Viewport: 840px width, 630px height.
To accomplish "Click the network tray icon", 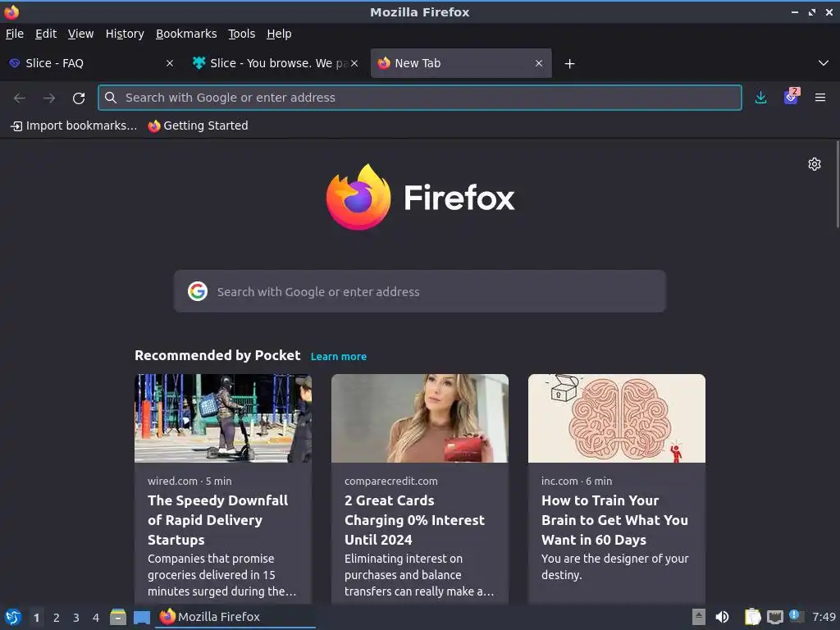I will coord(774,617).
